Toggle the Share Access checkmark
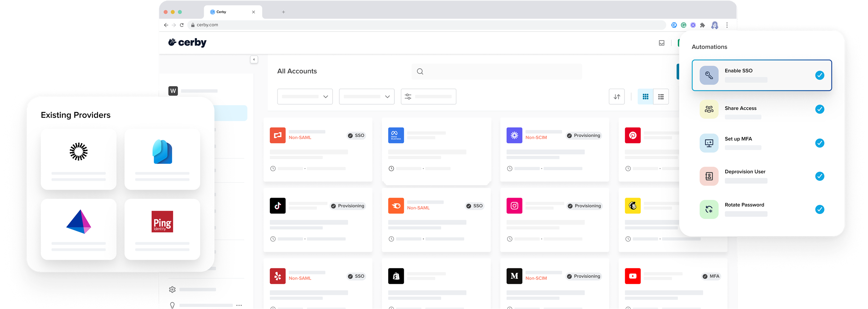 pos(820,109)
